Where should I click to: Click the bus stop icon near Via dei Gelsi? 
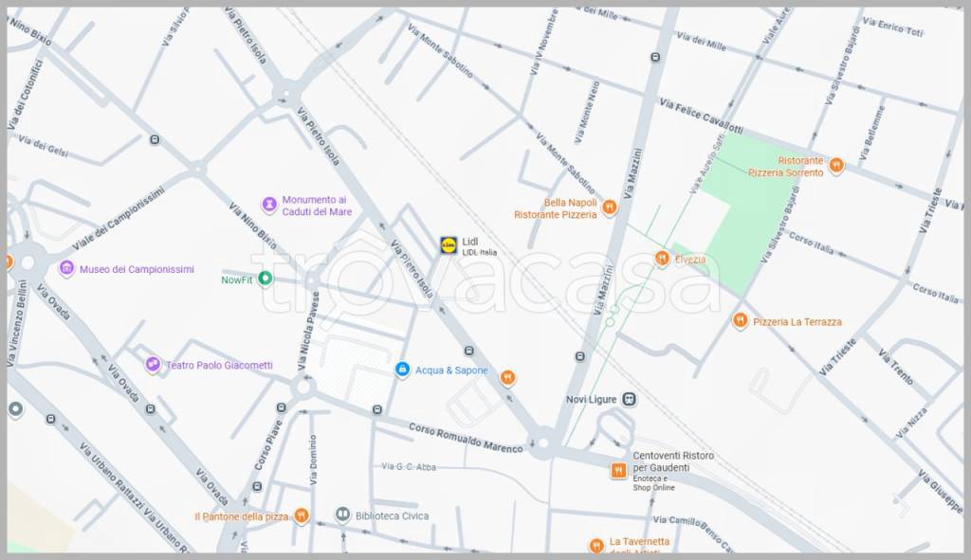click(155, 140)
